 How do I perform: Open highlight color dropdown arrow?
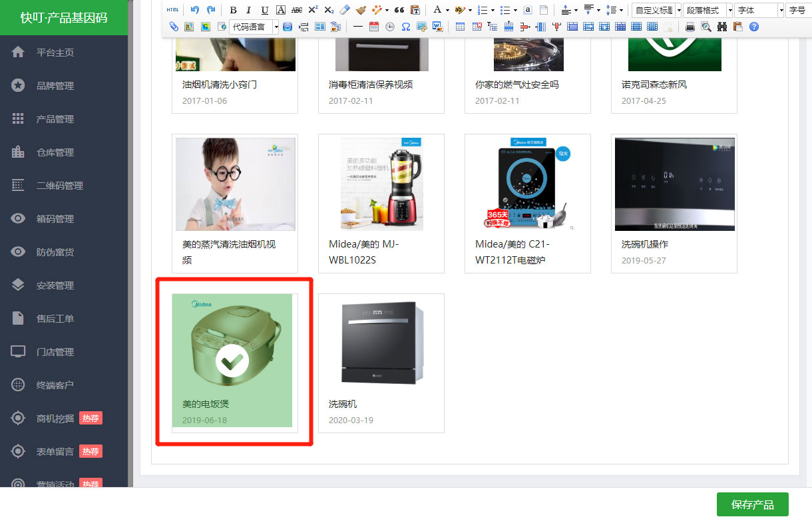470,11
